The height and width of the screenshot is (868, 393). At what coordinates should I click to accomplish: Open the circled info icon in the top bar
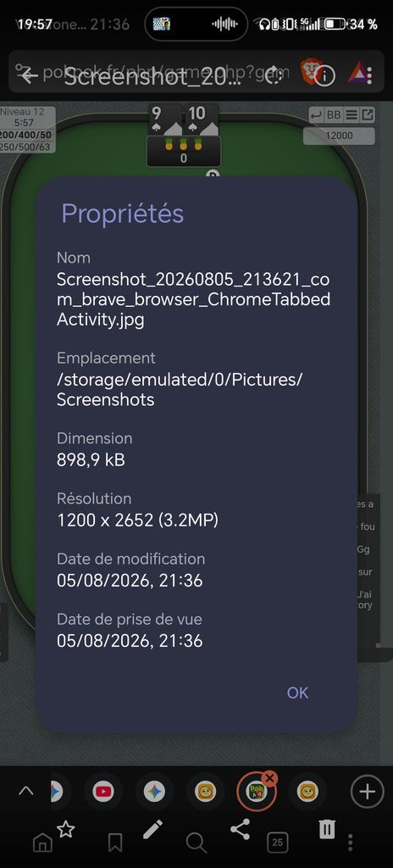(x=325, y=76)
